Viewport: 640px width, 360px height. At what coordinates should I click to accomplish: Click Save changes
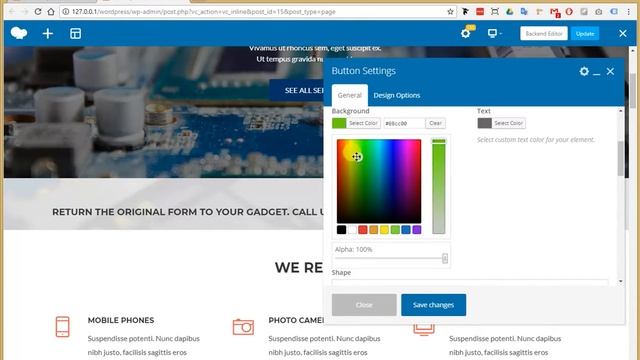point(433,305)
